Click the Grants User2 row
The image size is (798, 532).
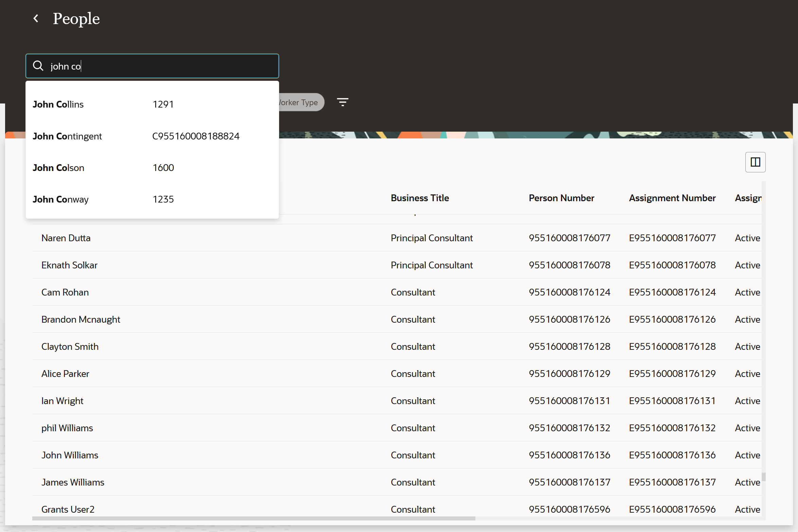tap(68, 509)
